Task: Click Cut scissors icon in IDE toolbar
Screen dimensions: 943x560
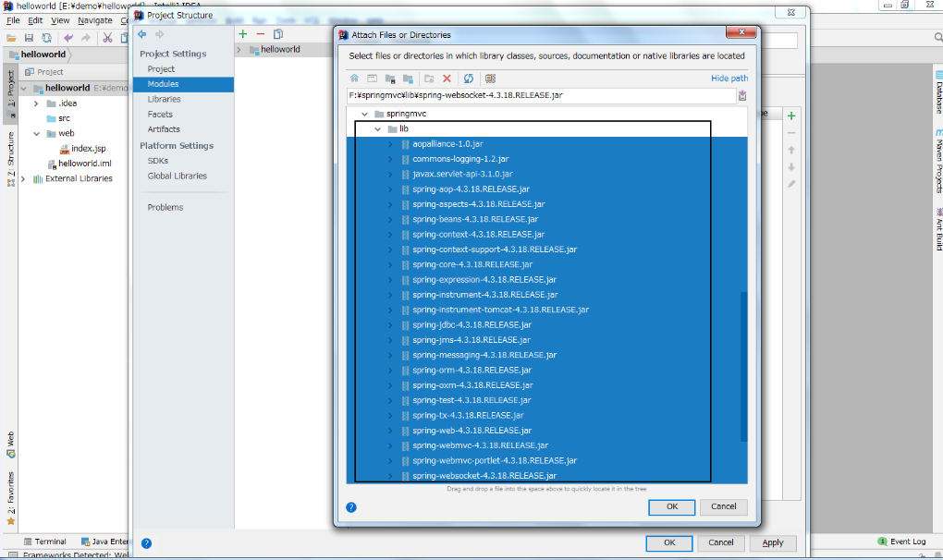Action: click(107, 38)
